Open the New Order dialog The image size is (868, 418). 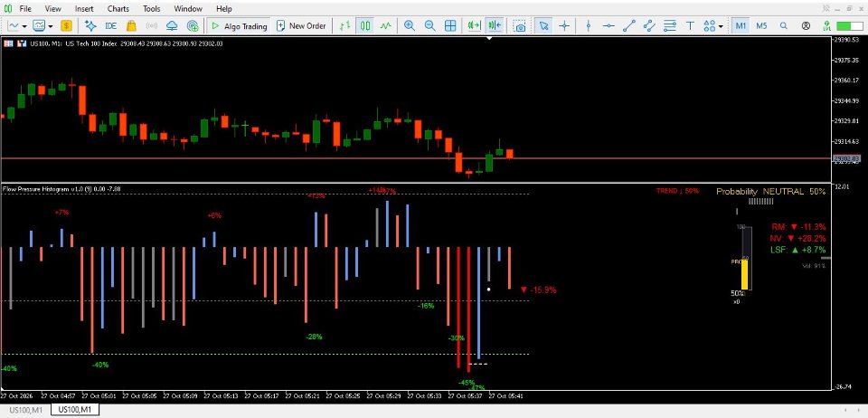click(300, 25)
